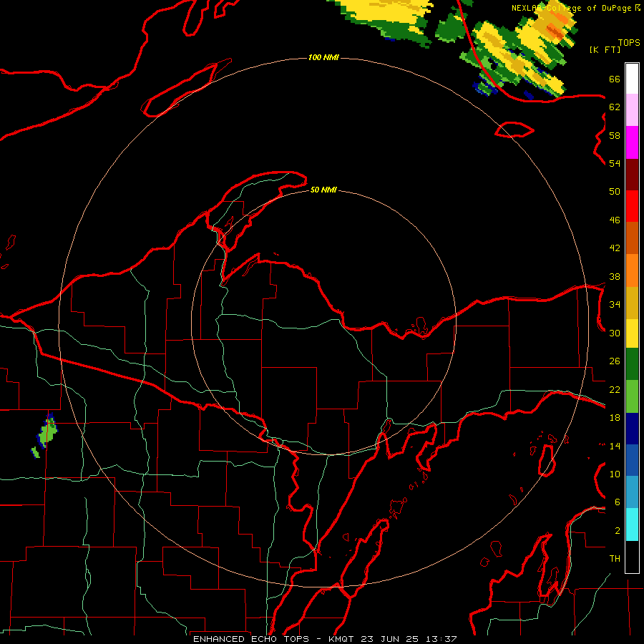Click the '54' legend value
Image resolution: width=644 pixels, height=644 pixels.
pos(615,163)
